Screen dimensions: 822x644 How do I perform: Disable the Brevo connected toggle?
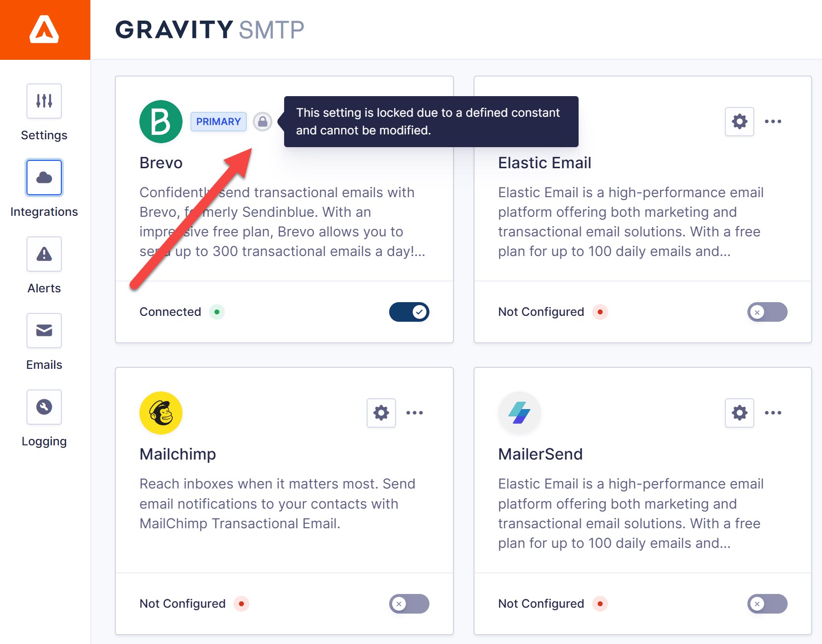(409, 312)
